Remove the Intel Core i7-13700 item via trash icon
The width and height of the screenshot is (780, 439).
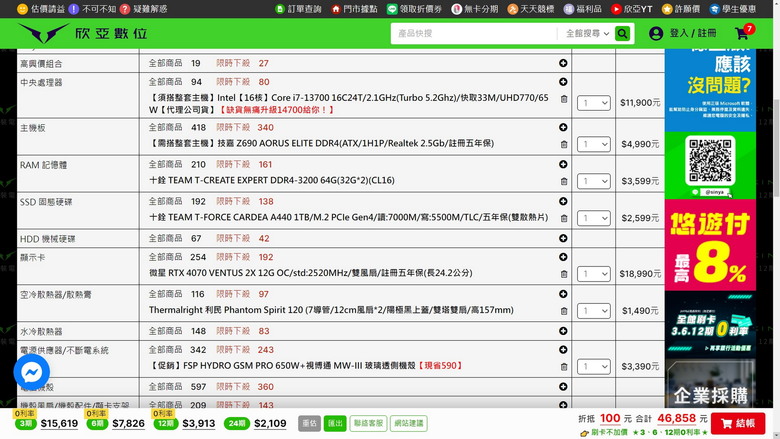click(x=564, y=99)
